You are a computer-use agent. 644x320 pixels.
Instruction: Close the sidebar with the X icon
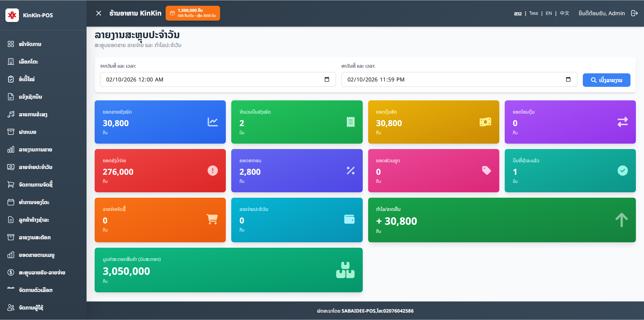99,13
